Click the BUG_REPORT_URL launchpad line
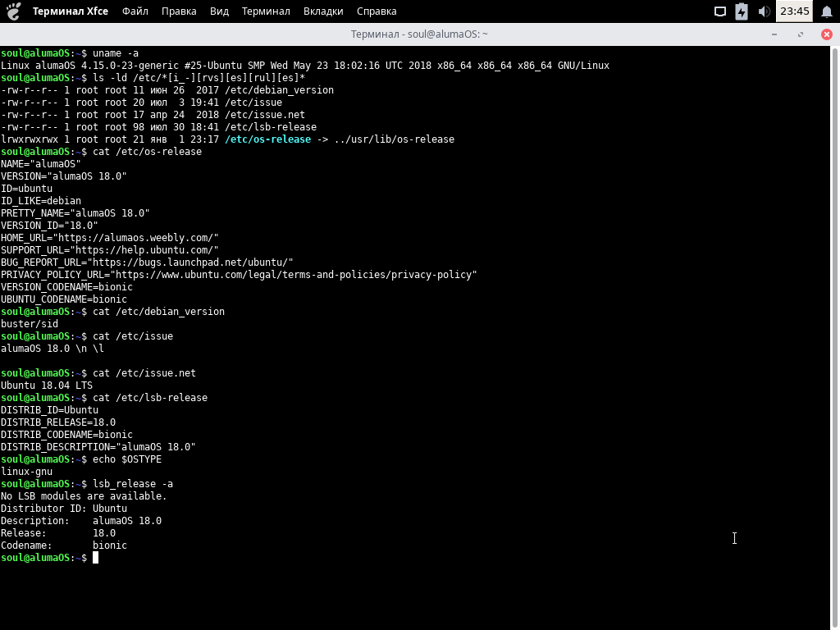Image resolution: width=840 pixels, height=630 pixels. [x=148, y=262]
